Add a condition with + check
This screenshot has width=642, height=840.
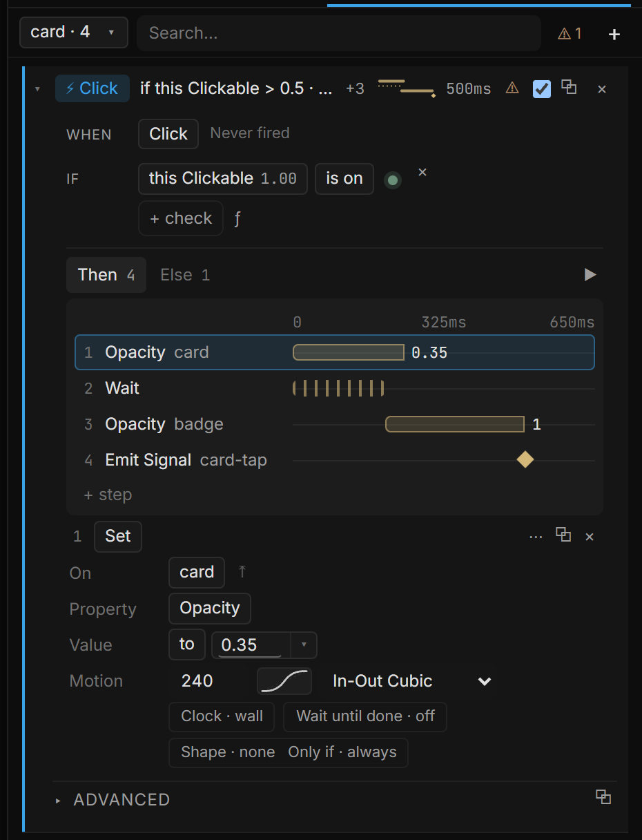[181, 218]
